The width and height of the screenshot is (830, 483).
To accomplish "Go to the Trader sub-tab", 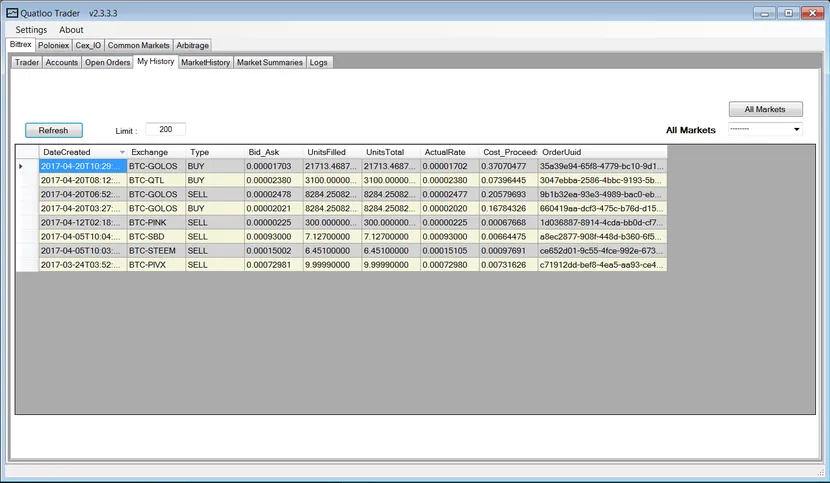I will [x=26, y=62].
